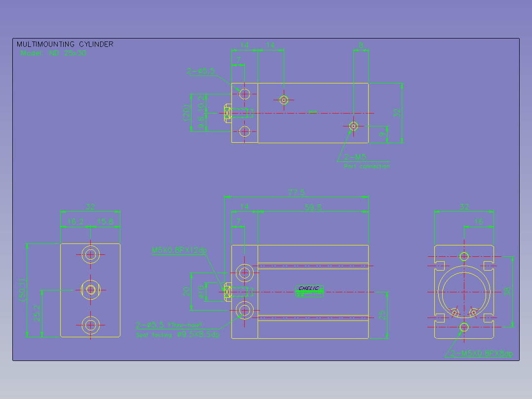Click the '(50.1)' height dimension
This screenshot has width=532, height=399.
[x=22, y=290]
